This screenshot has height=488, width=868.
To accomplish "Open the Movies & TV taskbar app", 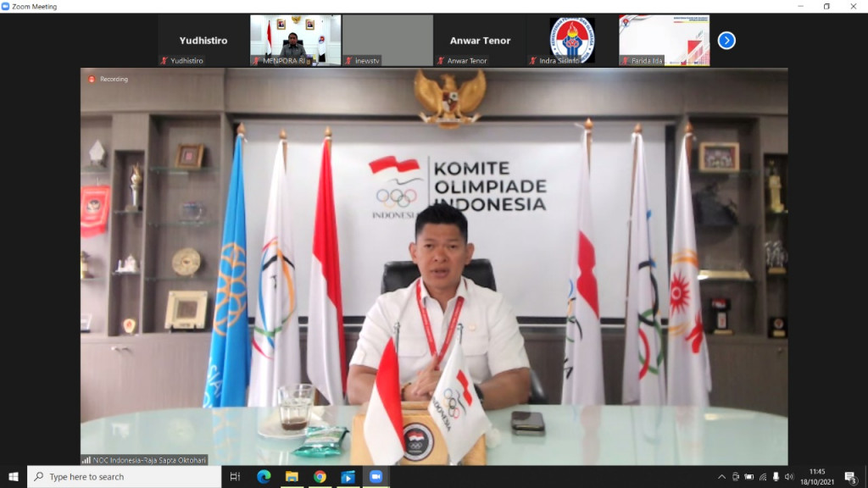I will coord(348,476).
